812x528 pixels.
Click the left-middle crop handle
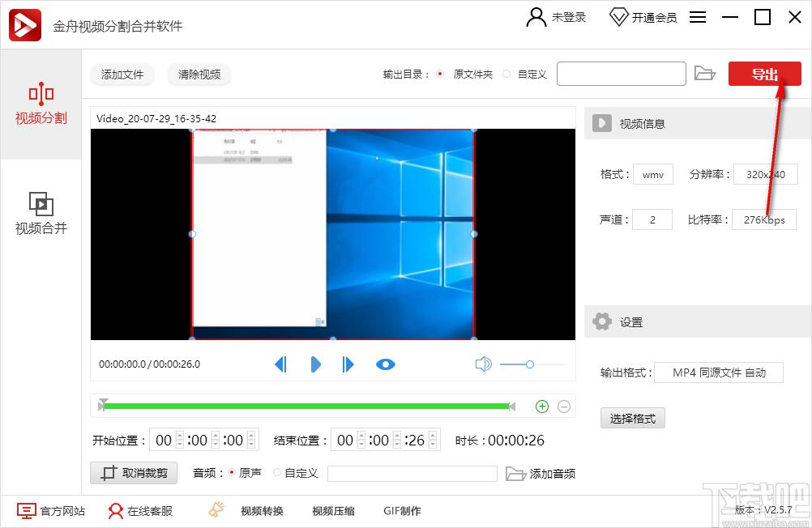pos(192,234)
